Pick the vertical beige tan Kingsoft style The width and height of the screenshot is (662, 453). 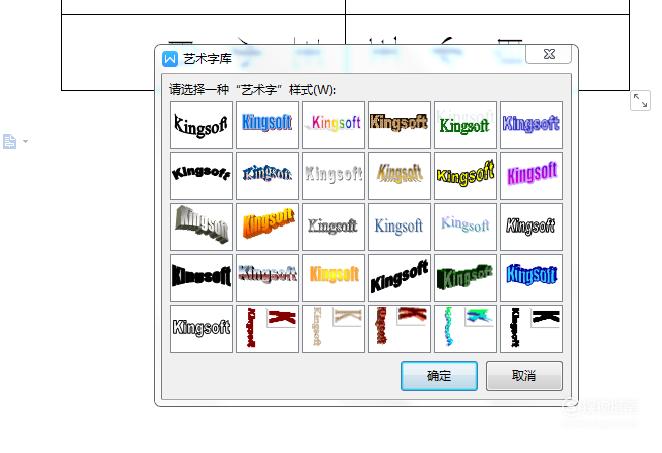click(x=334, y=329)
